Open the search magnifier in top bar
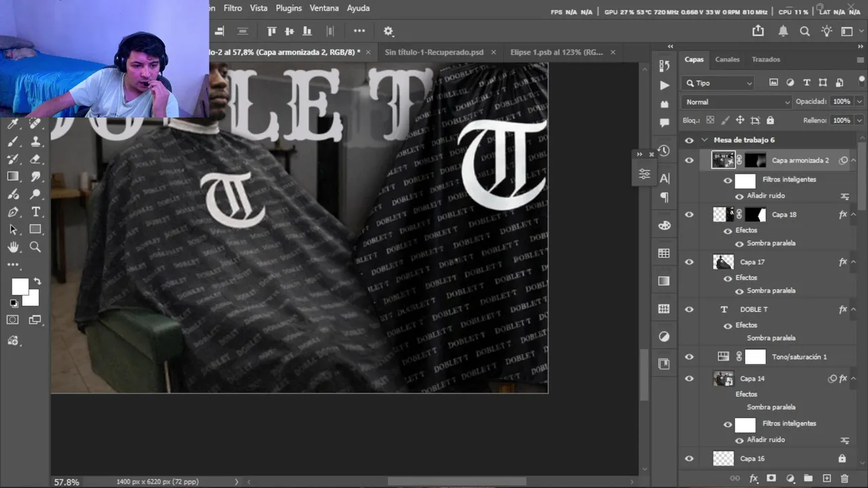The height and width of the screenshot is (488, 868). click(x=805, y=31)
